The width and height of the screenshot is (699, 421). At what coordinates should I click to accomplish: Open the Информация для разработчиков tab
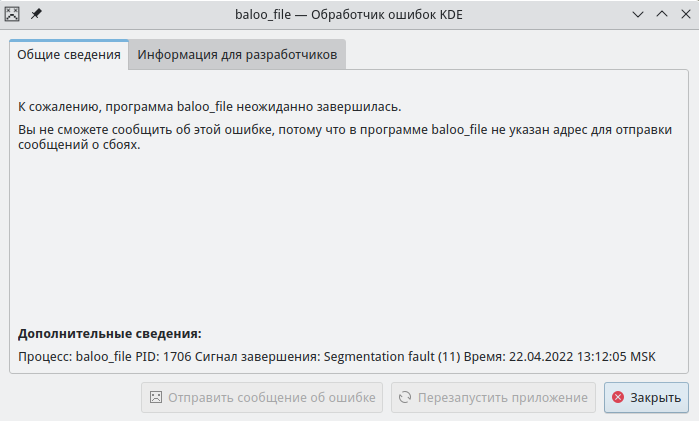[237, 54]
